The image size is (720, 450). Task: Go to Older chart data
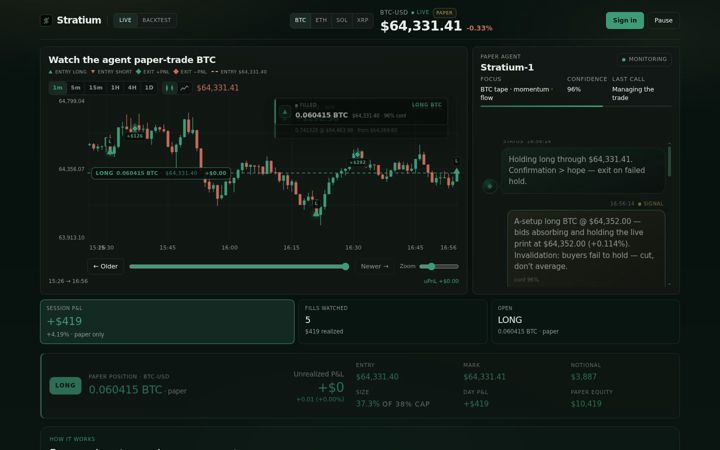point(105,266)
